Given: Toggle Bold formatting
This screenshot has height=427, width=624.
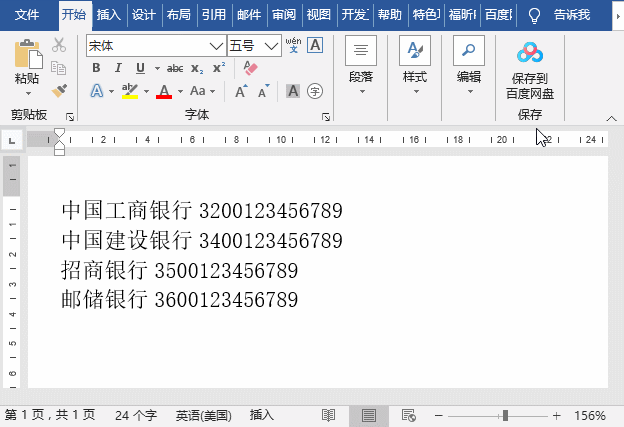Looking at the screenshot, I should tap(96, 68).
